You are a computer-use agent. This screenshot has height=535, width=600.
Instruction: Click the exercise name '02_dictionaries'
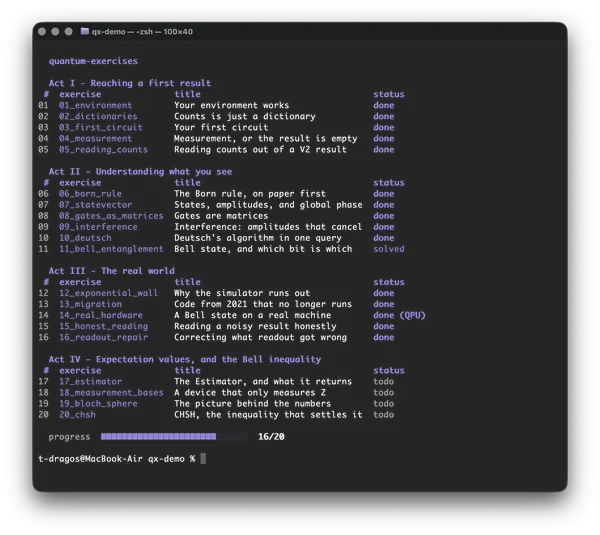[x=98, y=116]
